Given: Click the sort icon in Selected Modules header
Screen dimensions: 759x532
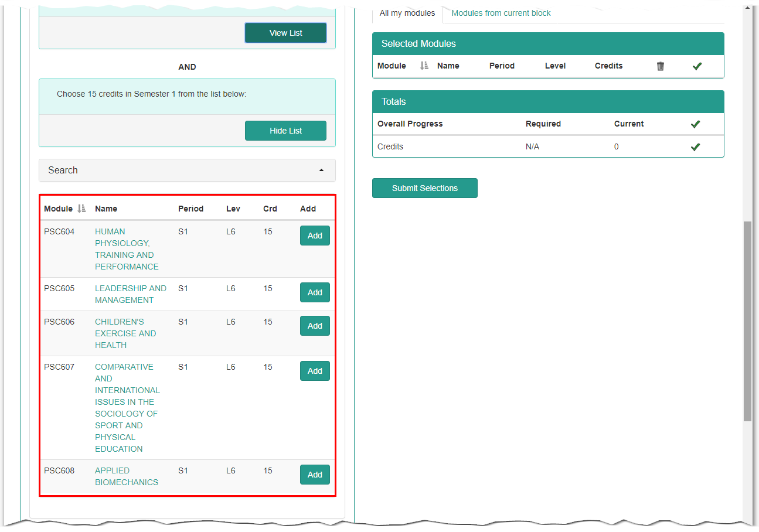Looking at the screenshot, I should (x=424, y=66).
